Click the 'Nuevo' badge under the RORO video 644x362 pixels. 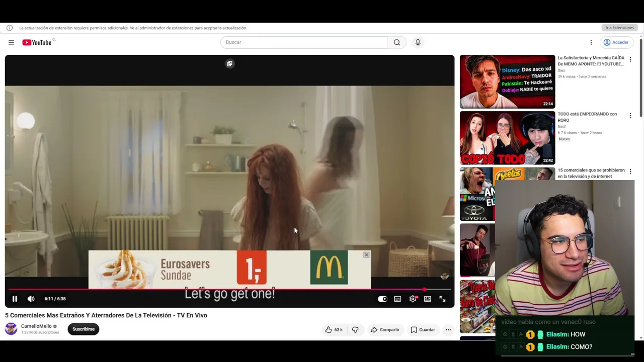(x=564, y=139)
